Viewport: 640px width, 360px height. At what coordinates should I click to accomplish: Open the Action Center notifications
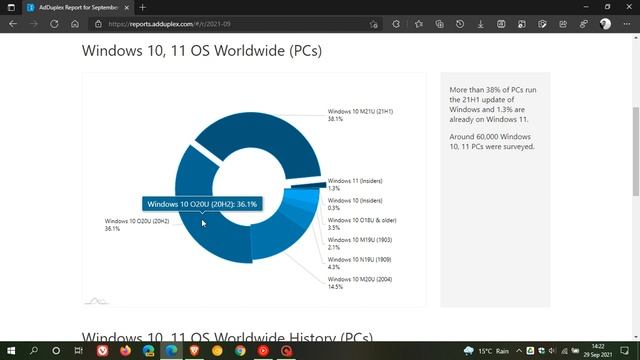click(624, 351)
